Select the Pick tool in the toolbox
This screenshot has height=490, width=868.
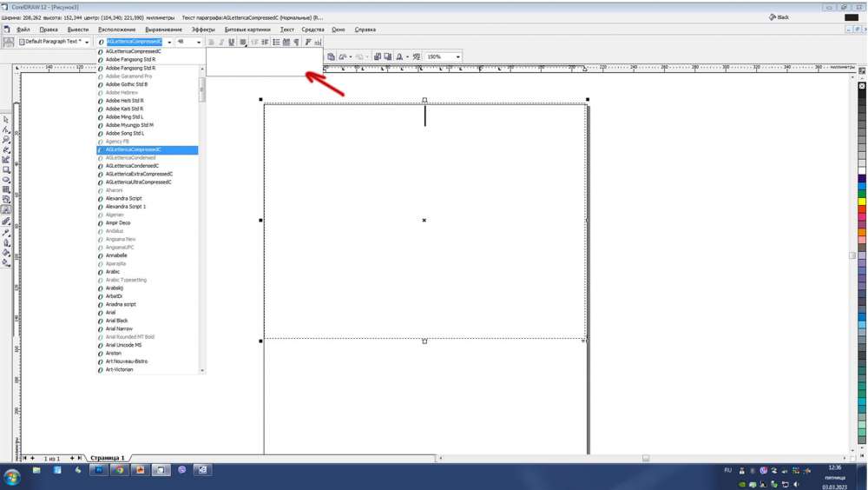6,120
